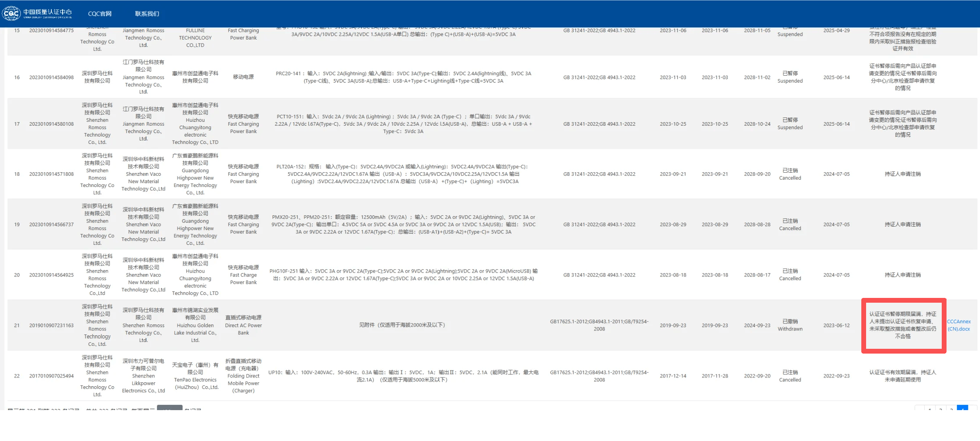Click Folding Direct Mobile Power (Charger) cell
Image resolution: width=980 pixels, height=441 pixels.
243,376
